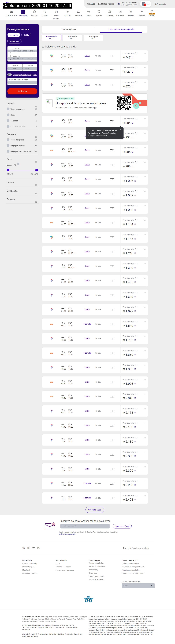The image size is (175, 644).
Task: Open the Brasil site country dropdown
Action: tap(138, 586)
